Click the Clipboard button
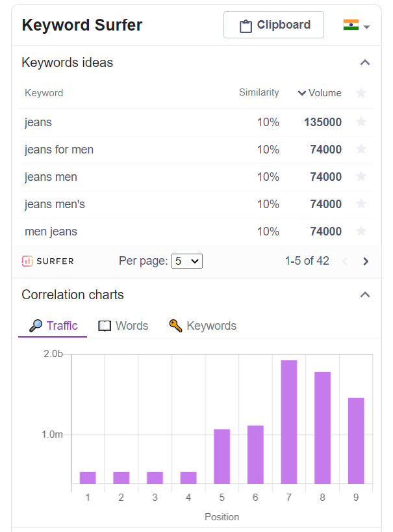This screenshot has width=393, height=532. coord(273,25)
